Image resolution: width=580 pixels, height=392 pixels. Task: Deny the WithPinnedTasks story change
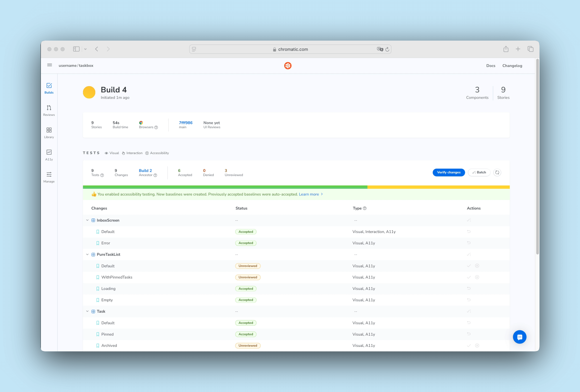477,277
